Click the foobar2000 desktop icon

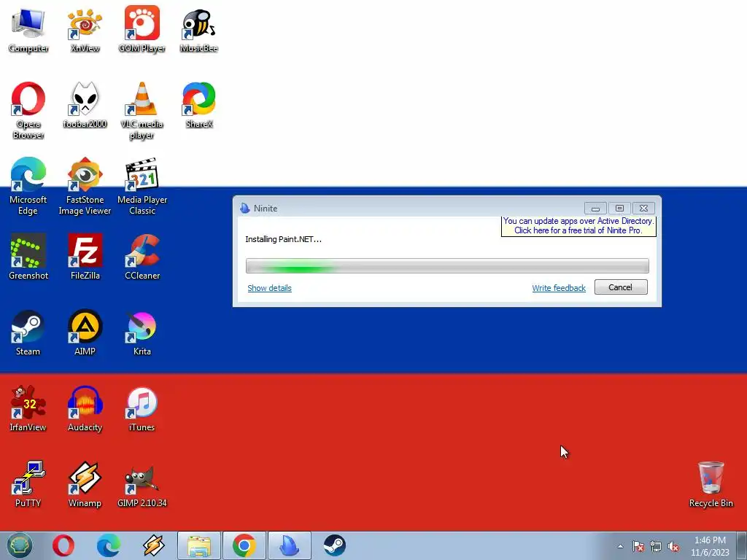coord(85,105)
